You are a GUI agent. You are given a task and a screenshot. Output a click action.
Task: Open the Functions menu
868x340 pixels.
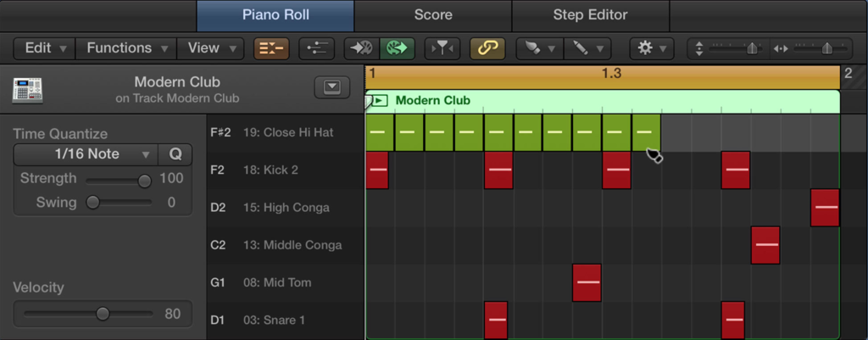(x=126, y=48)
